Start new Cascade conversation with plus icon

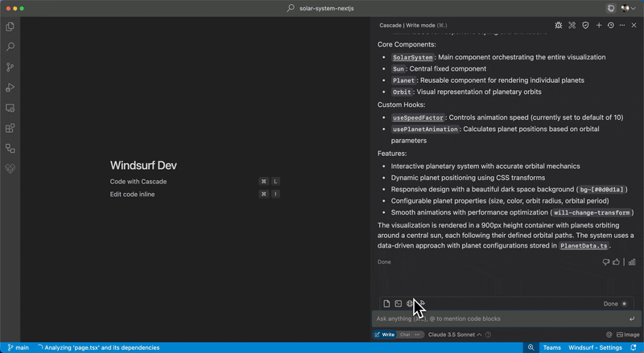coord(599,25)
